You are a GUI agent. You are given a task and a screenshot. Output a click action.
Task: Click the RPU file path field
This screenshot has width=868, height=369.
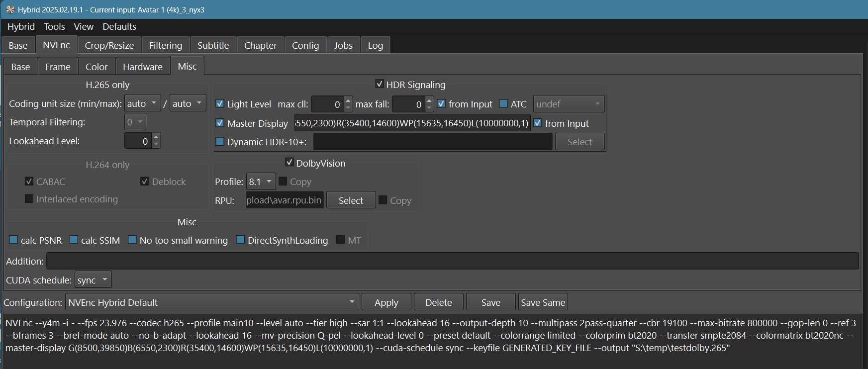coord(285,200)
